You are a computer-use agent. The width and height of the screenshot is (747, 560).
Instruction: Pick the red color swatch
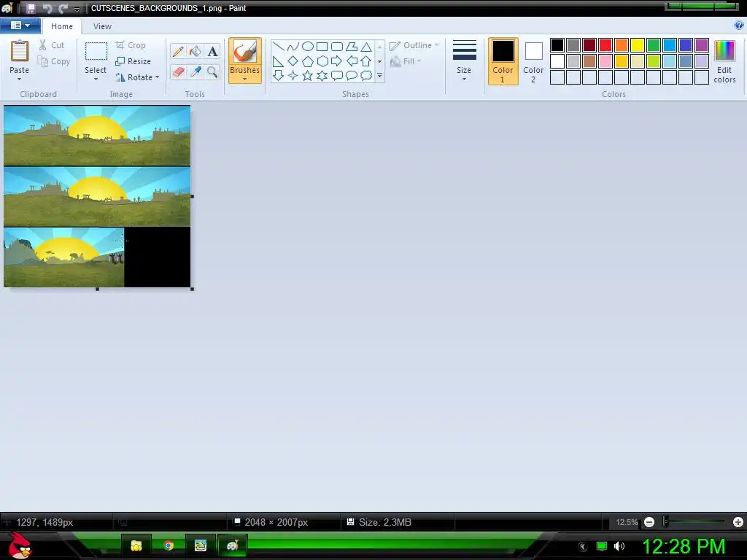(605, 45)
